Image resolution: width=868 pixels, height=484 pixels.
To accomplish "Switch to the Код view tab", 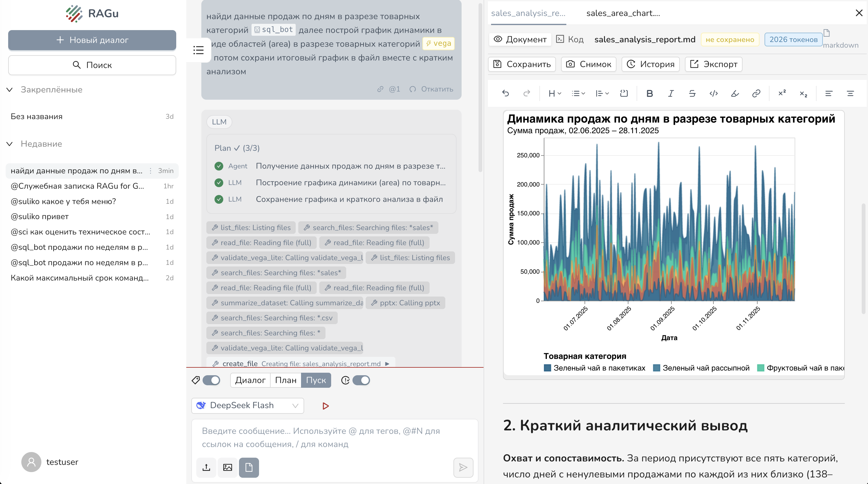I will pos(570,39).
